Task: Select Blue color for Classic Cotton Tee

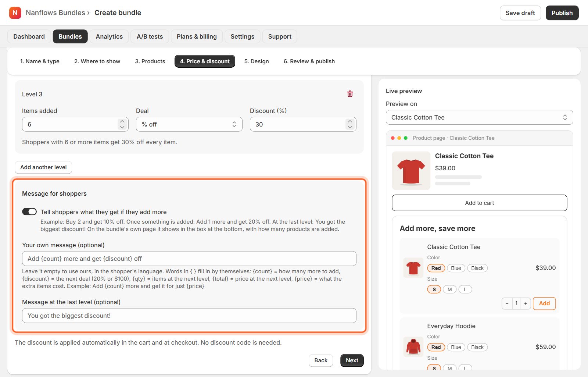Action: (456, 268)
